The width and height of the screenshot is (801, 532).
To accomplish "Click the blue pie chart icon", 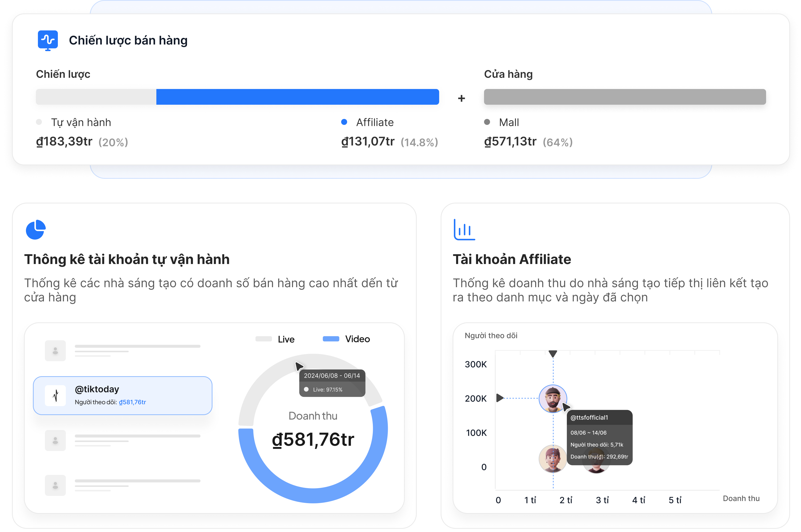I will coord(36,230).
